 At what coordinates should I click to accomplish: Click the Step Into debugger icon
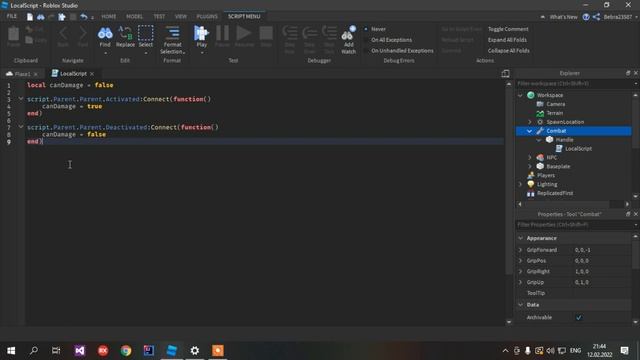(290, 33)
